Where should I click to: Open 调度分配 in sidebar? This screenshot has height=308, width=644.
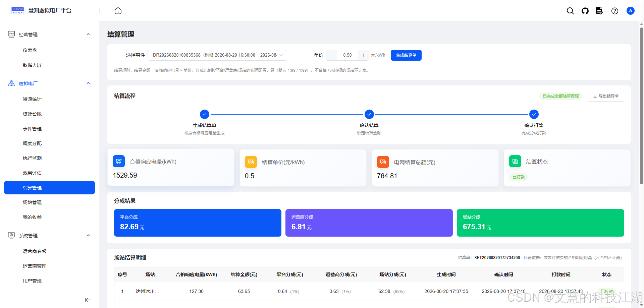[49, 143]
